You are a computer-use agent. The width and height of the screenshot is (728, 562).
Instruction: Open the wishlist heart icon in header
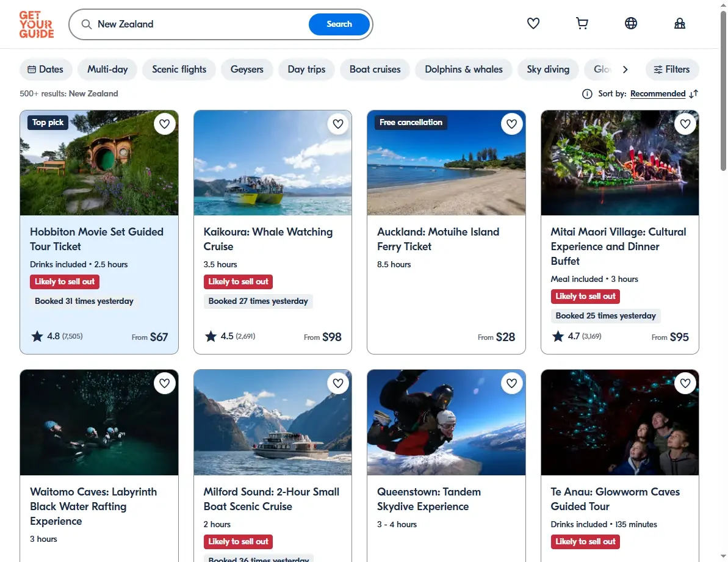click(533, 23)
